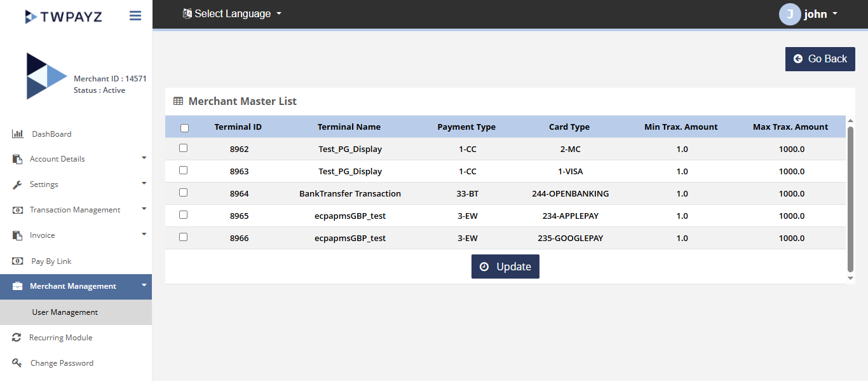The image size is (868, 381).
Task: Click the Settings wrench icon
Action: [18, 184]
